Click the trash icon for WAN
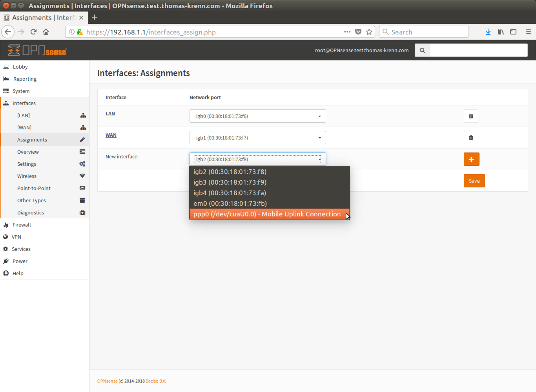Screen dimensions: 536x392 click(471, 138)
